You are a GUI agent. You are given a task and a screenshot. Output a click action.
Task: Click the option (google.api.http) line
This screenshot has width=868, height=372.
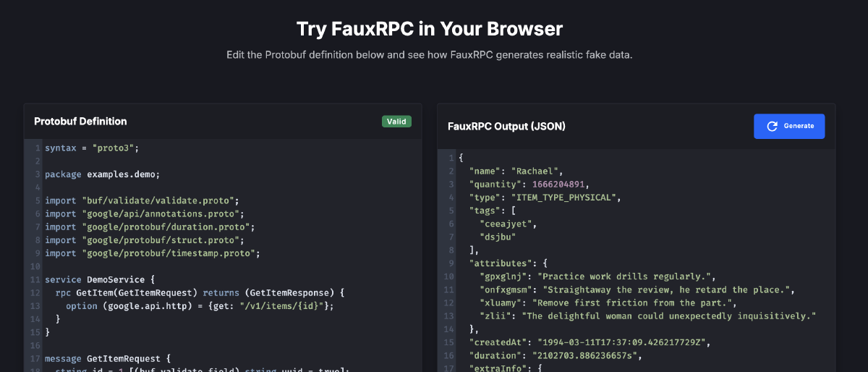202,305
